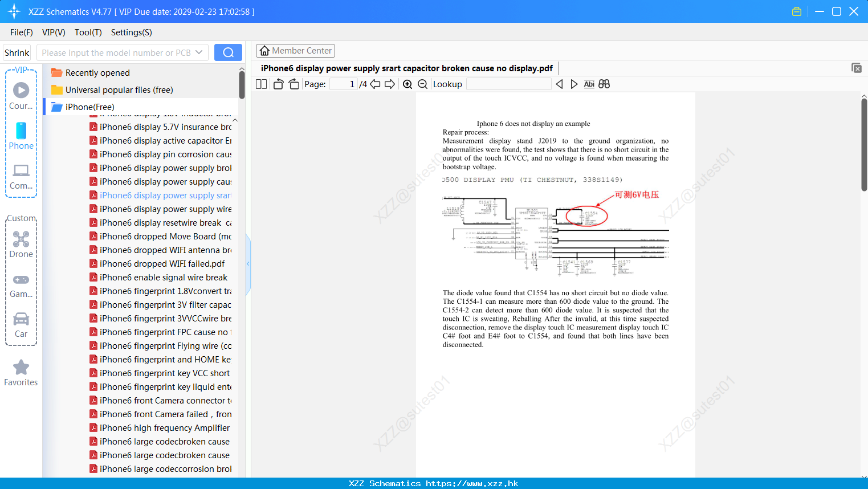This screenshot has width=868, height=489.
Task: Click the Lookup text field
Action: [x=509, y=84]
